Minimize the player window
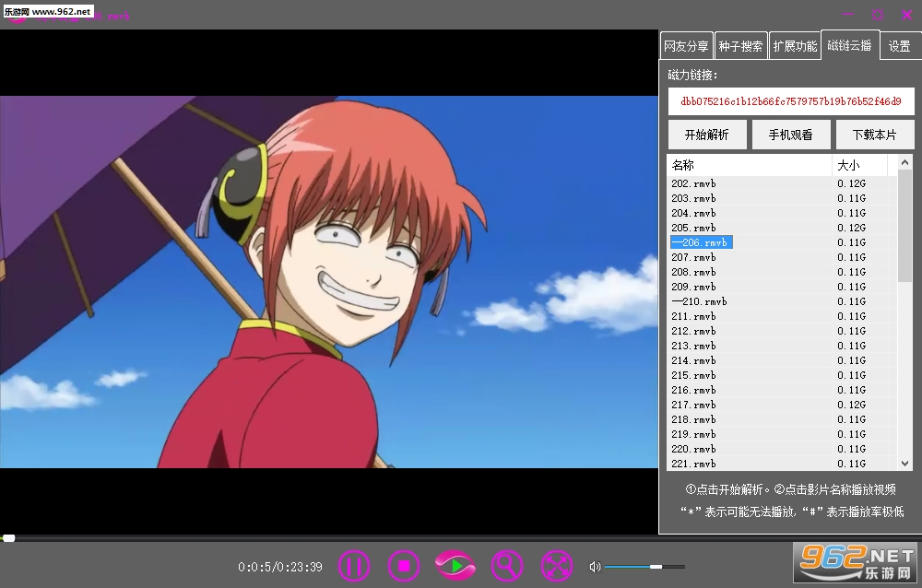 point(848,14)
